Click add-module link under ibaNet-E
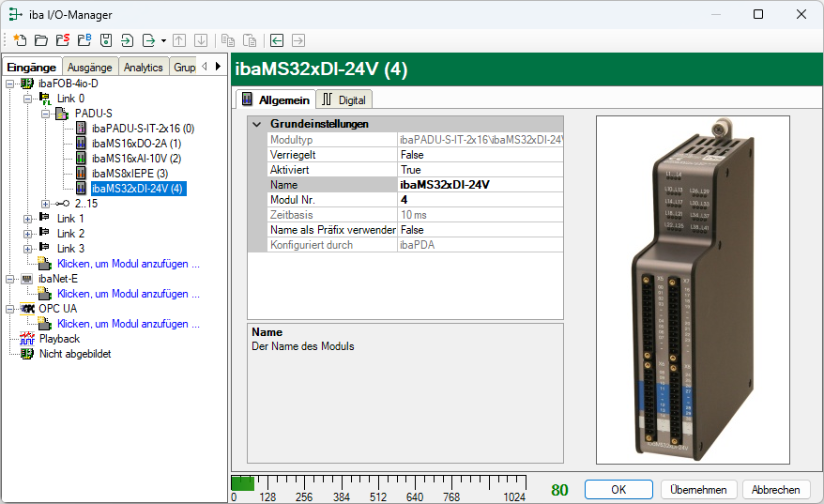This screenshot has height=504, width=824. [129, 294]
